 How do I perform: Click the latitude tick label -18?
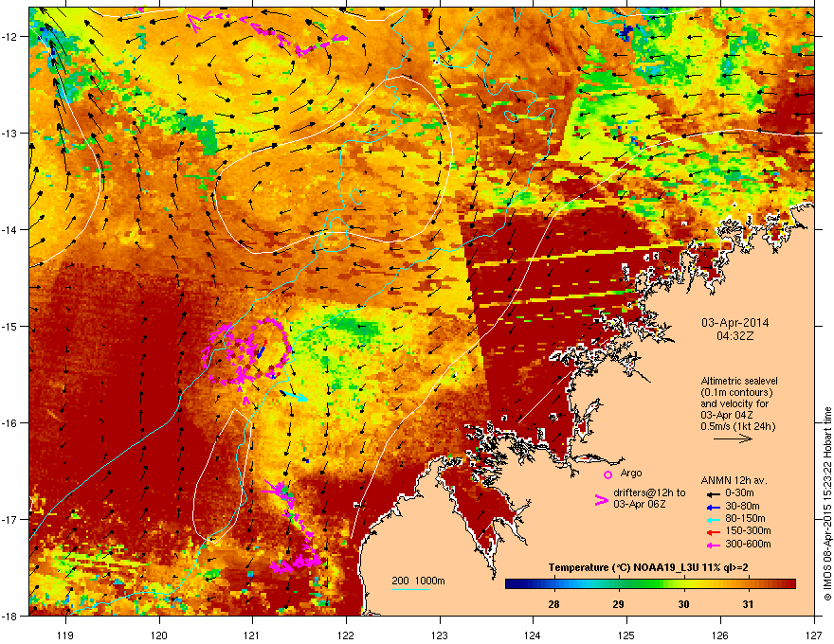pos(9,616)
